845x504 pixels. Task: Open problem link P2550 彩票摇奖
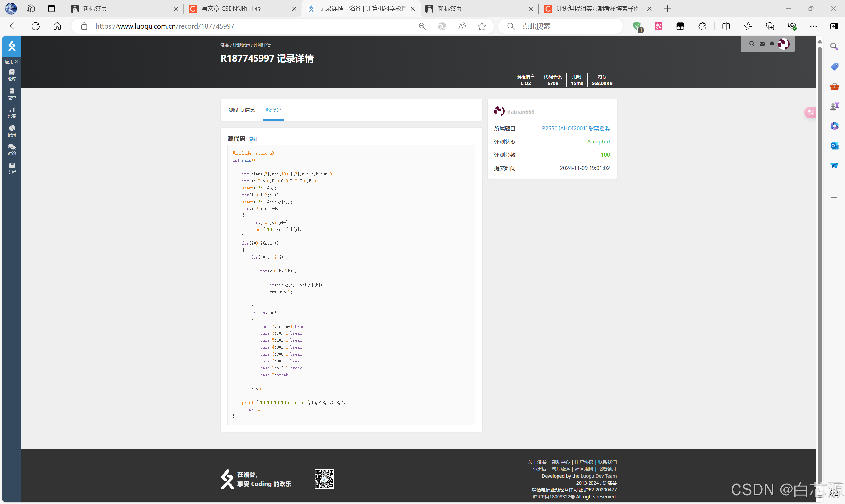pyautogui.click(x=576, y=128)
